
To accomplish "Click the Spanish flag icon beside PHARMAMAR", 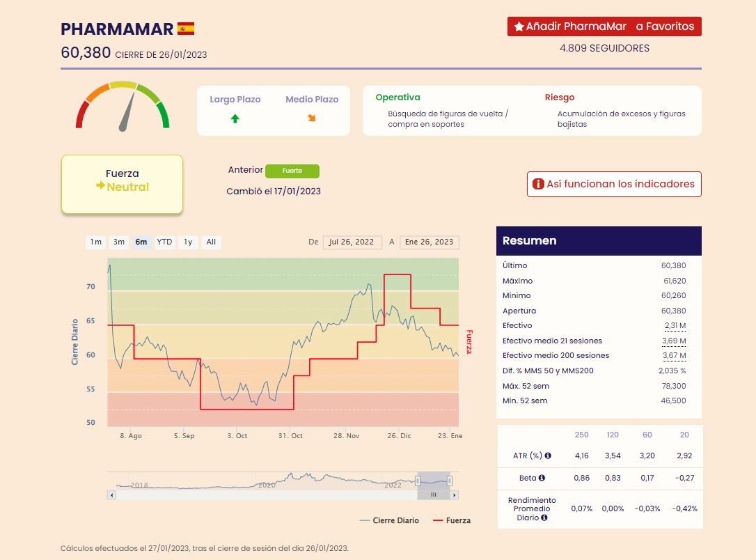I will click(186, 29).
